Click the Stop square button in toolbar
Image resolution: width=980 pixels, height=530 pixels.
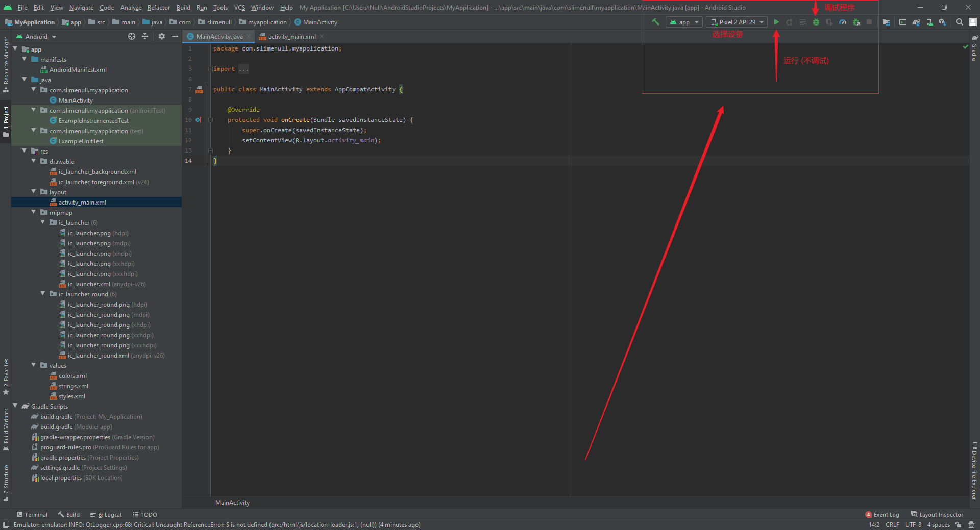[869, 22]
